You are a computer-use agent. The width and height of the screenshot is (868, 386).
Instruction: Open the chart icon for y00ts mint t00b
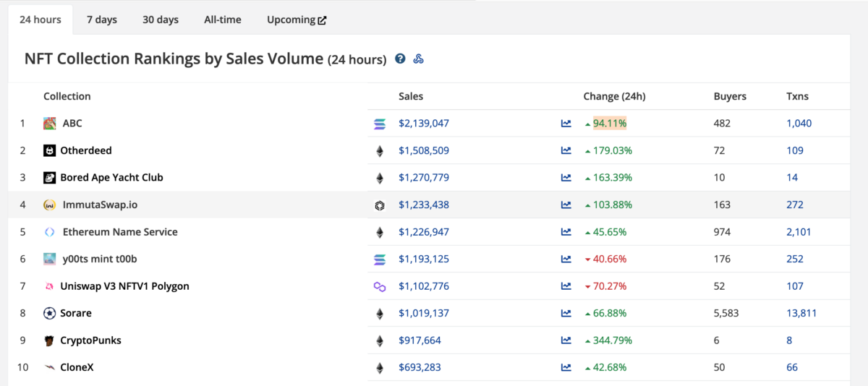[x=566, y=259]
